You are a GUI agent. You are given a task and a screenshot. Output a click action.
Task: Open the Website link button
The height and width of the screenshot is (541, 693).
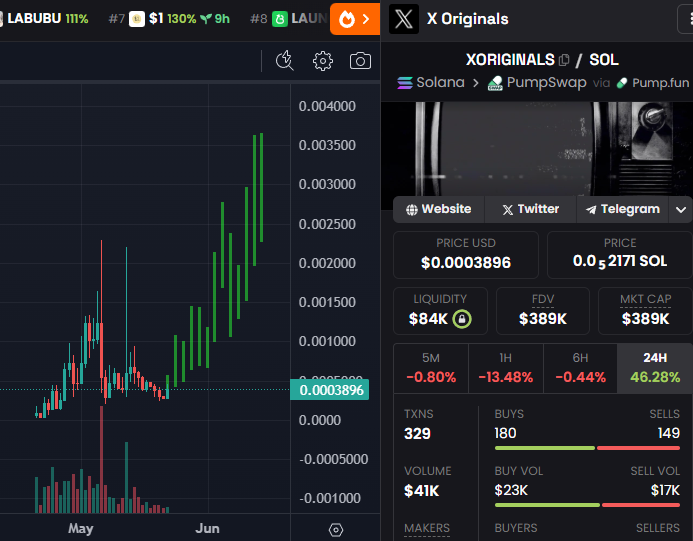pos(438,209)
